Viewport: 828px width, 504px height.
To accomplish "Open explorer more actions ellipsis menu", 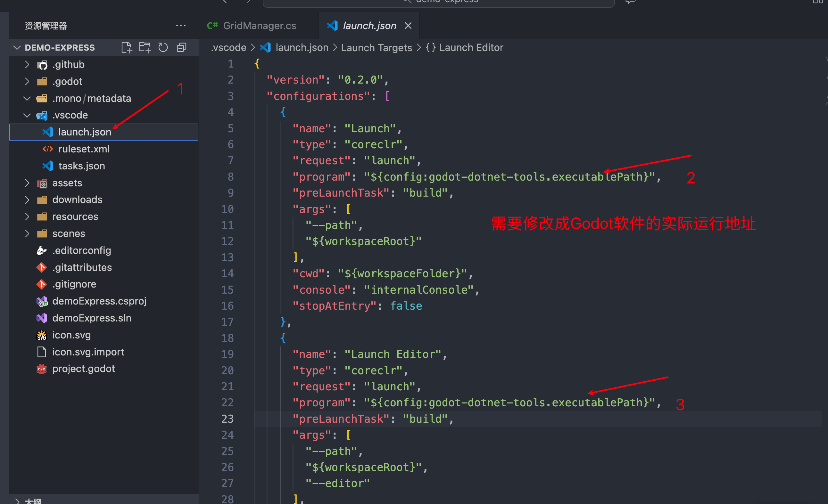I will click(x=181, y=26).
